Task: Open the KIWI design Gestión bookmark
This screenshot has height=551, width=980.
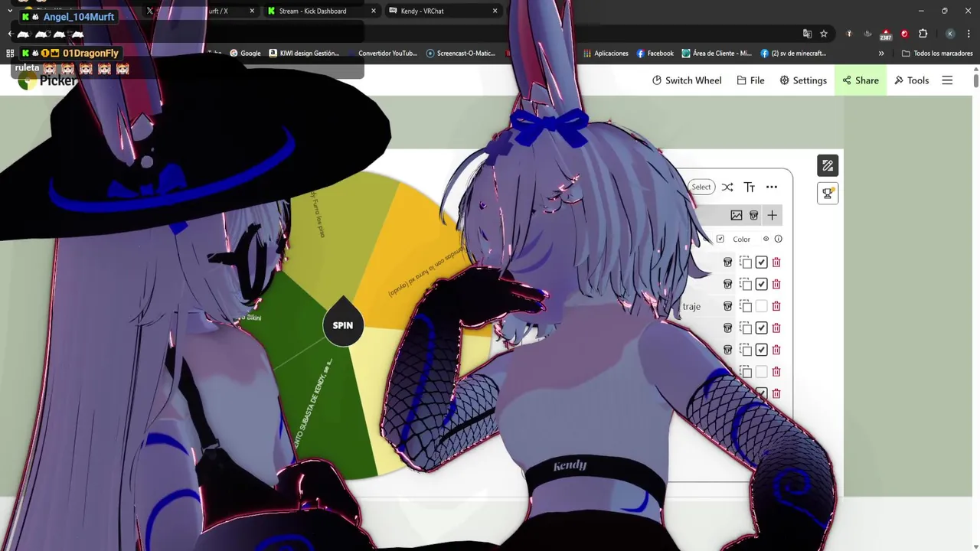Action: [304, 54]
